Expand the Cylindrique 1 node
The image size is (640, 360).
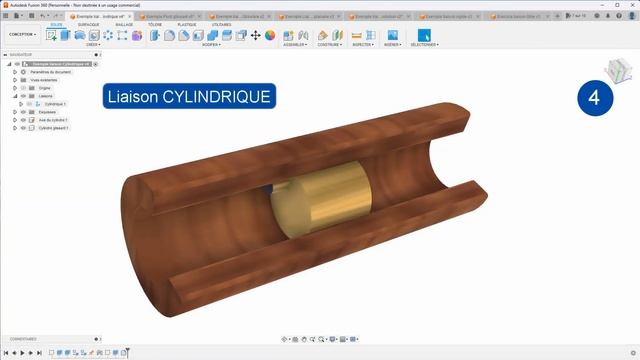[x=21, y=104]
